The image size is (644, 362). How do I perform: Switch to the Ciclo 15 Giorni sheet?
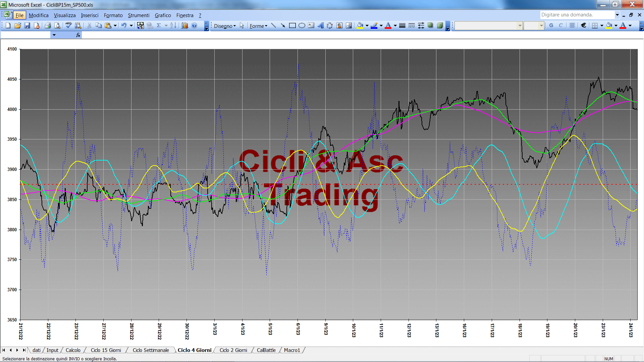pyautogui.click(x=106, y=350)
